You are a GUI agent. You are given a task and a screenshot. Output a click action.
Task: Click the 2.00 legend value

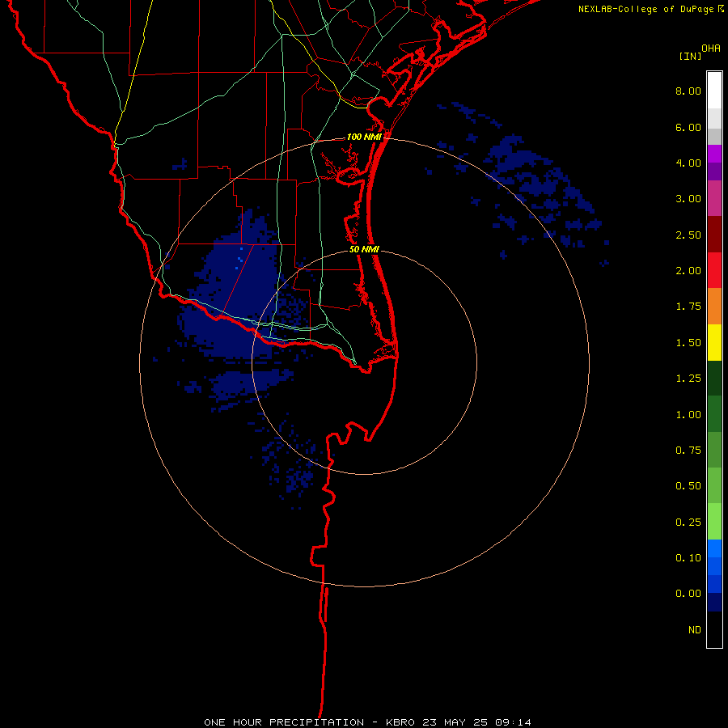[x=688, y=271]
